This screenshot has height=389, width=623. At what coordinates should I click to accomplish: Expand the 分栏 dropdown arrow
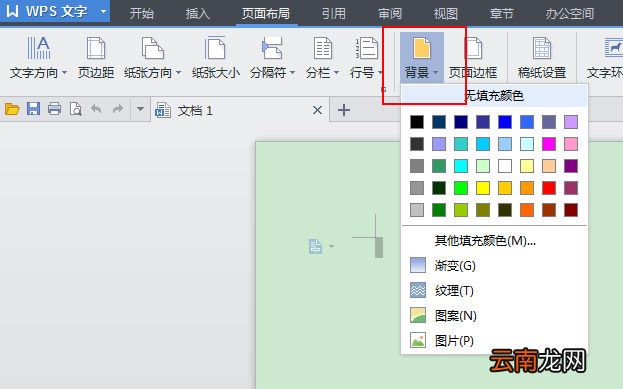click(337, 73)
